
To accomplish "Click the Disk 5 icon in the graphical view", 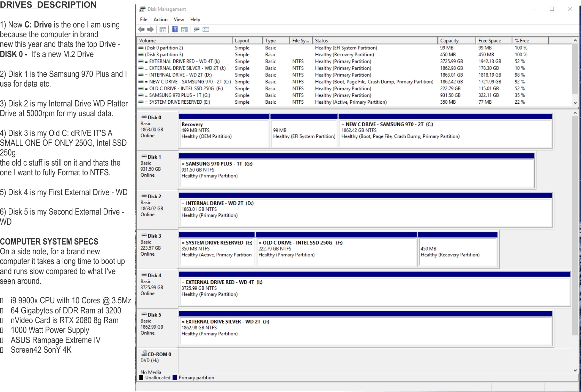I will [x=144, y=315].
